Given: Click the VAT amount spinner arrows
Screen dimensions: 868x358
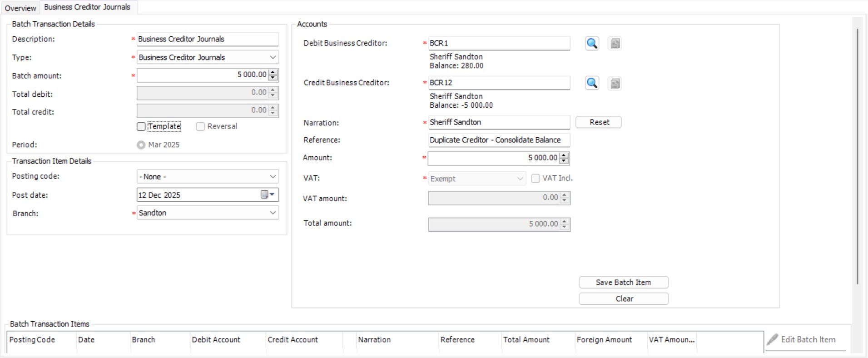Looking at the screenshot, I should 565,198.
